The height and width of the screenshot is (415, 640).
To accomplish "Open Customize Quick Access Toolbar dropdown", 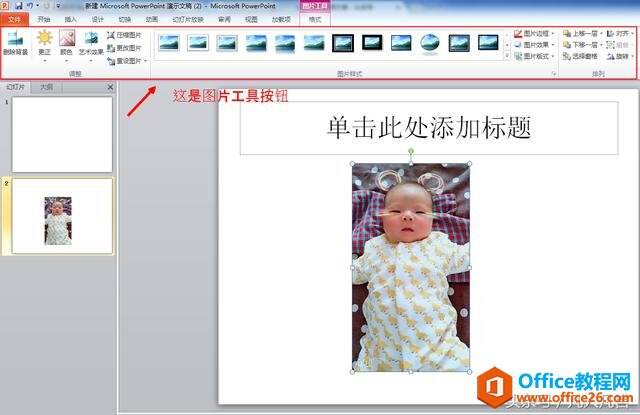I will (58, 6).
